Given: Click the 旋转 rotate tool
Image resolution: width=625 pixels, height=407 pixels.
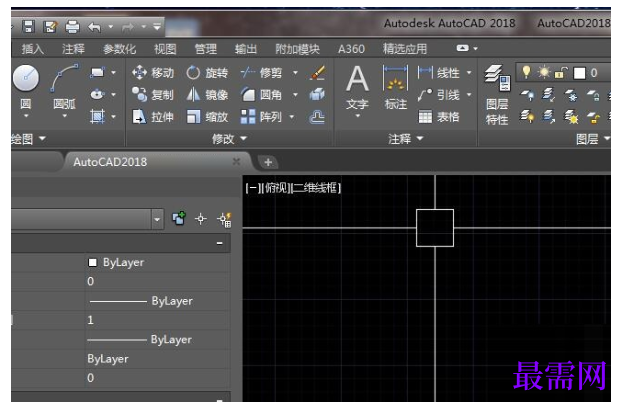Looking at the screenshot, I should point(207,73).
